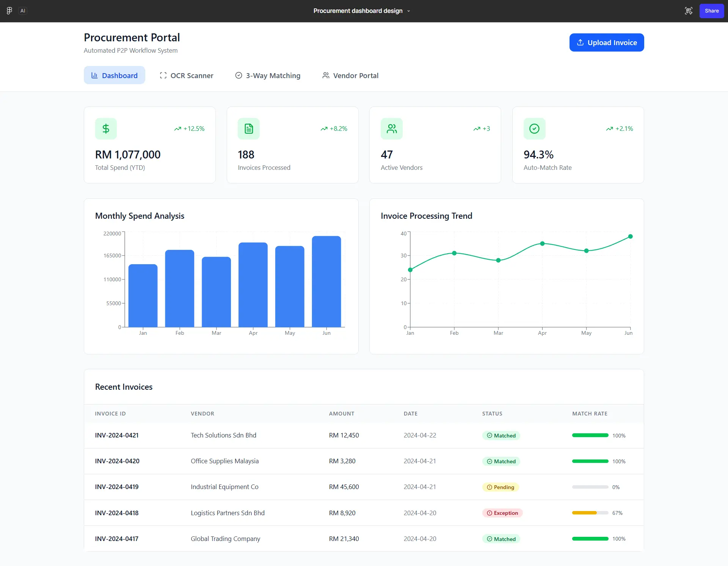Open the Procurement dashboard design title dropdown

408,11
